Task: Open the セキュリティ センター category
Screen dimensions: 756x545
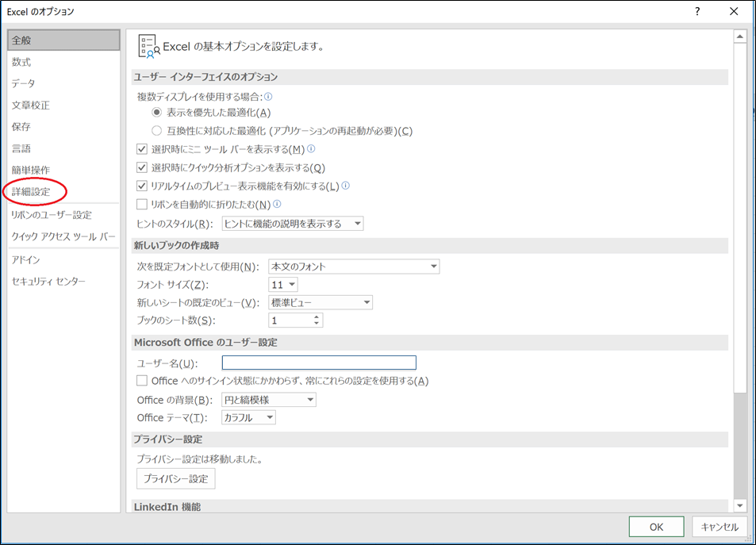Action: tap(63, 281)
